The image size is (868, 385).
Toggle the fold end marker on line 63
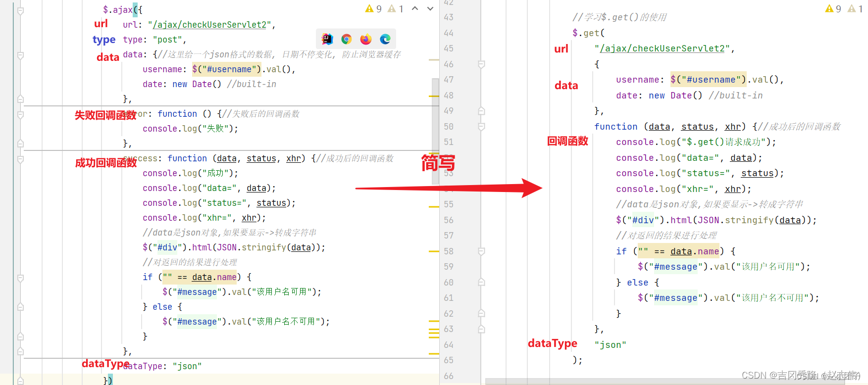[x=481, y=329]
